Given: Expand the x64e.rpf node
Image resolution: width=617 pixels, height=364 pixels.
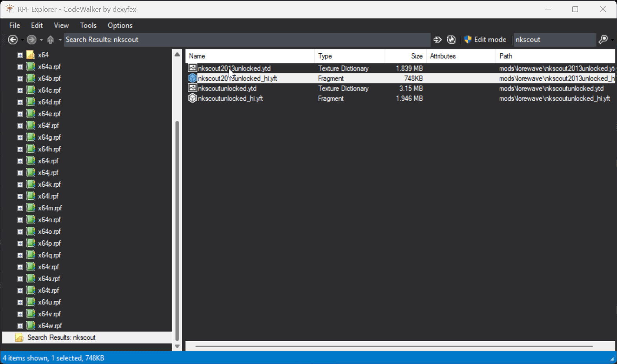Looking at the screenshot, I should click(x=20, y=114).
